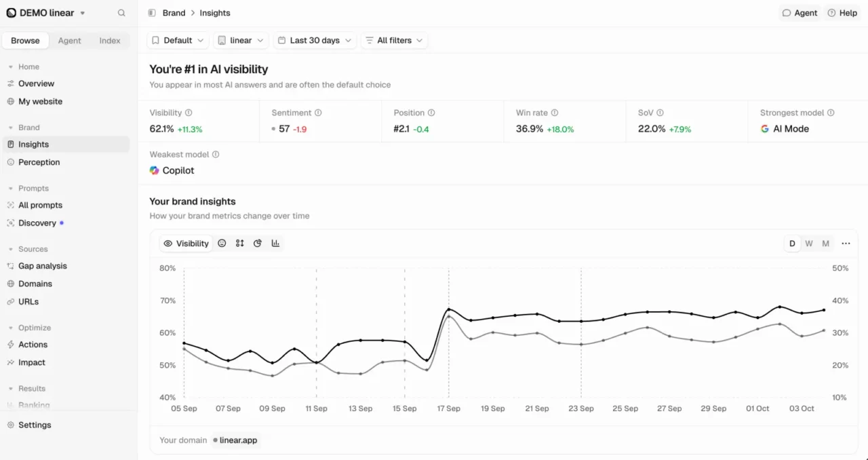
Task: Open the URLs page
Action: coord(28,301)
